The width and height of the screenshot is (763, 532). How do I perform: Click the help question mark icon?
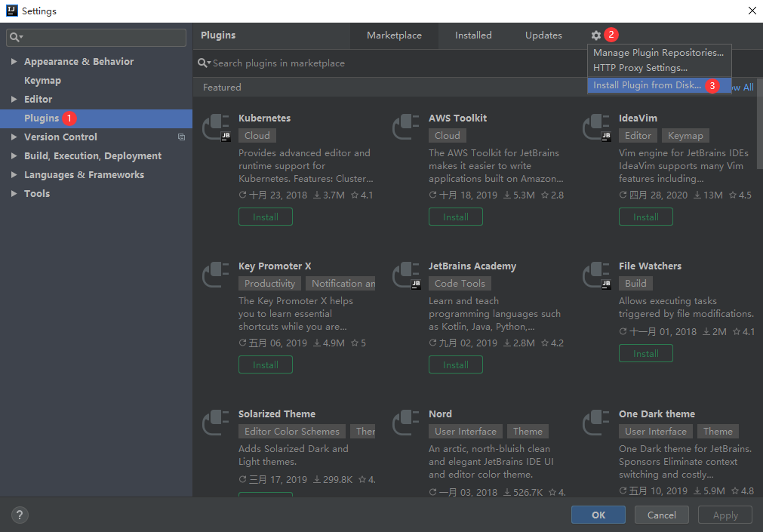coord(20,515)
